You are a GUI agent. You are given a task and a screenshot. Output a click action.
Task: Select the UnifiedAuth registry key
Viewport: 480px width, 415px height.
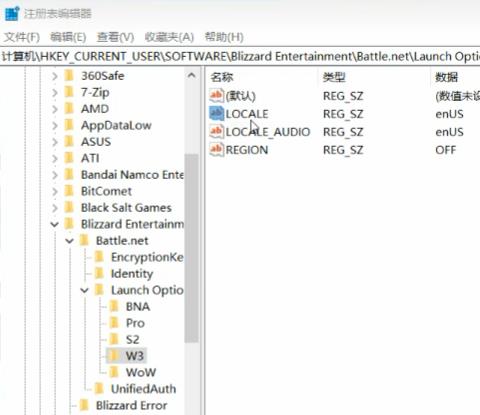143,389
